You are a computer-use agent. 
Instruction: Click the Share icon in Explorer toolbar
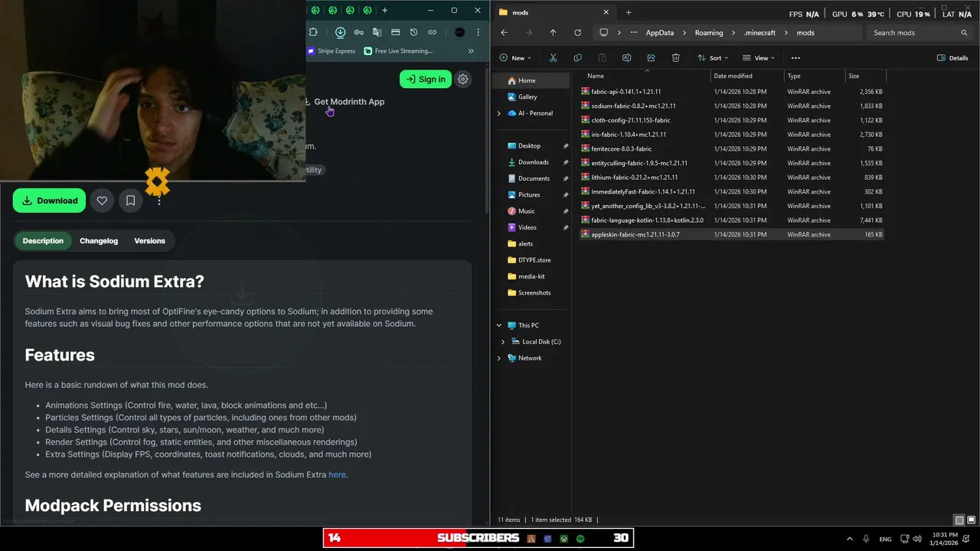[651, 57]
